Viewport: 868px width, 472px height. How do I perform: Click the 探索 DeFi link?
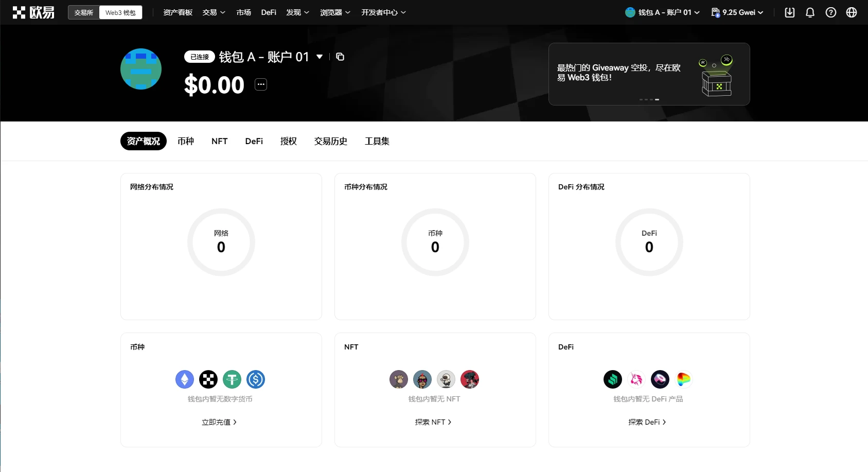(x=646, y=422)
